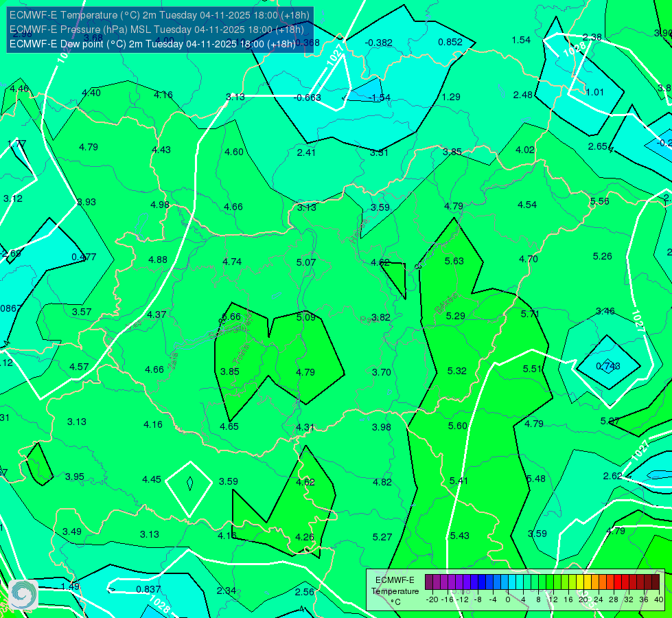Click the dark red 40 swatch in the legend
The width and height of the screenshot is (672, 618).
pyautogui.click(x=656, y=582)
